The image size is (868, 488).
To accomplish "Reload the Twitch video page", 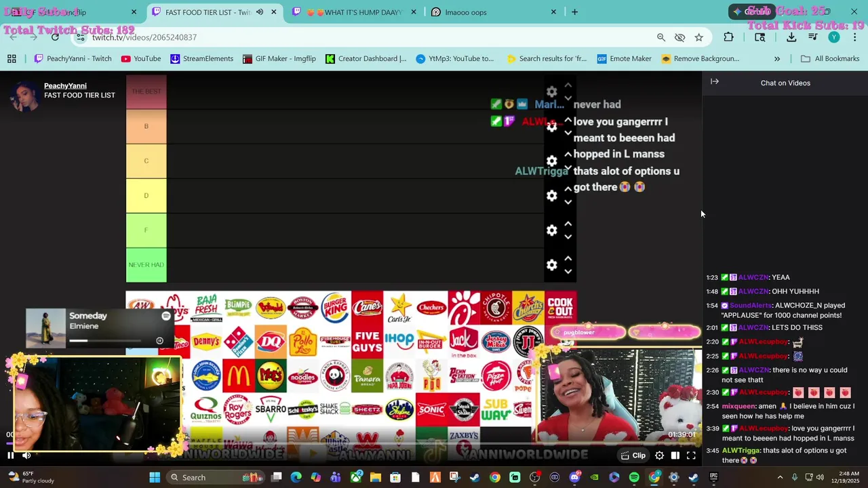I will coord(55,37).
